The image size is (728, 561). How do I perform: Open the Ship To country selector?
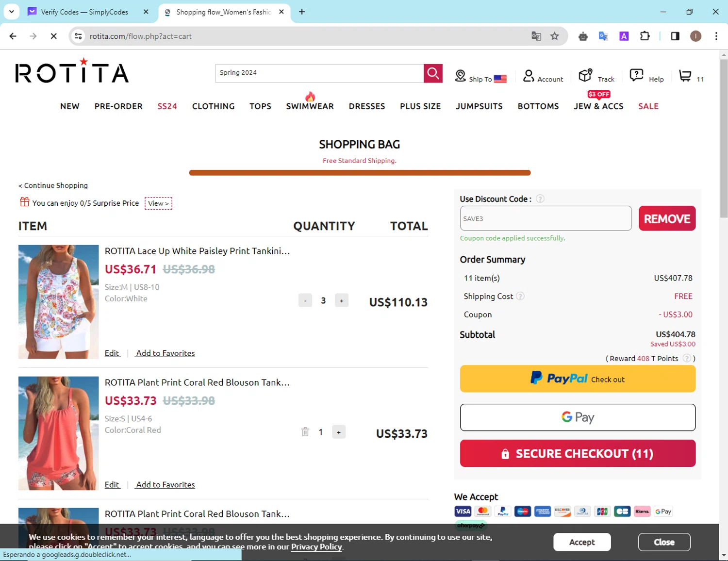[x=481, y=77]
